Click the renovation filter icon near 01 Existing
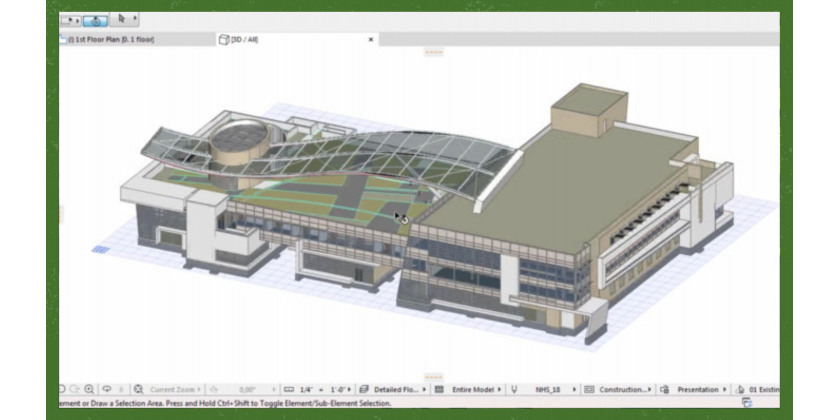 click(739, 389)
